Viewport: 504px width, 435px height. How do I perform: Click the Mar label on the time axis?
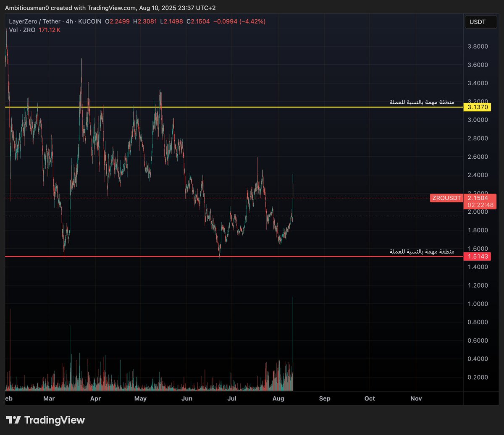pos(49,398)
